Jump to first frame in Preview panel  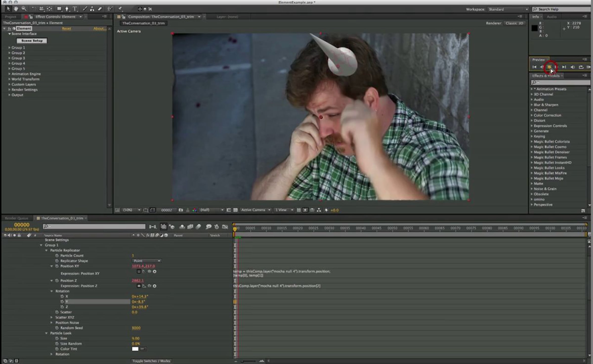(x=534, y=67)
